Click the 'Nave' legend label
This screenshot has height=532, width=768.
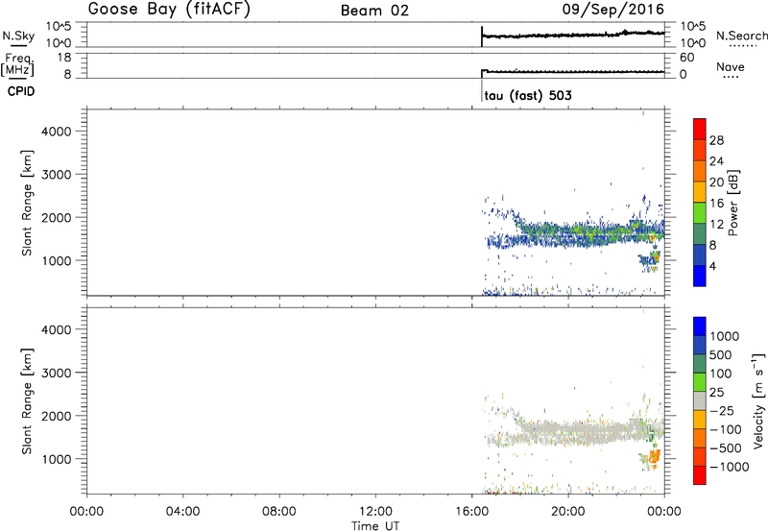point(731,67)
